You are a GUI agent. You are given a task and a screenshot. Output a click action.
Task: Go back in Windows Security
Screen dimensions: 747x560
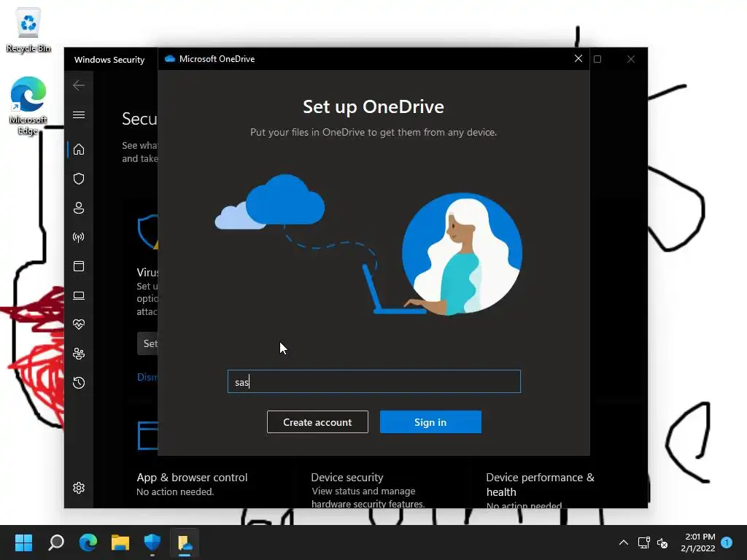click(79, 85)
